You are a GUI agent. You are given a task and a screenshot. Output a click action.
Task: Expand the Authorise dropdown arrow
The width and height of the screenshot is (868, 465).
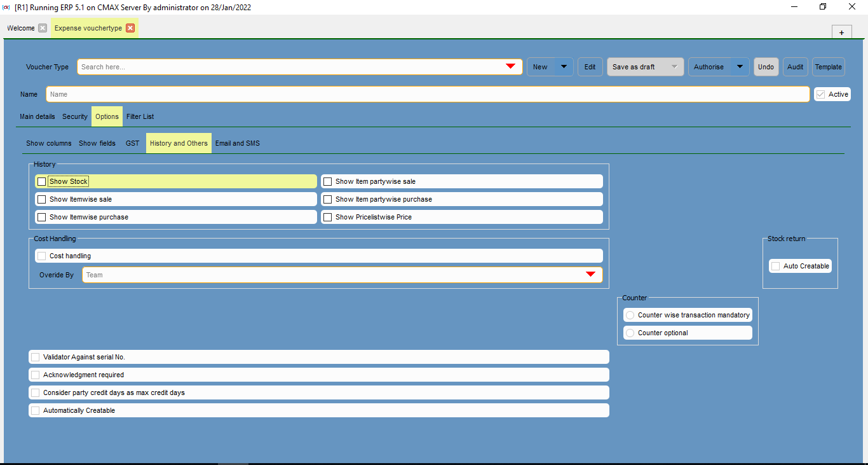[740, 67]
